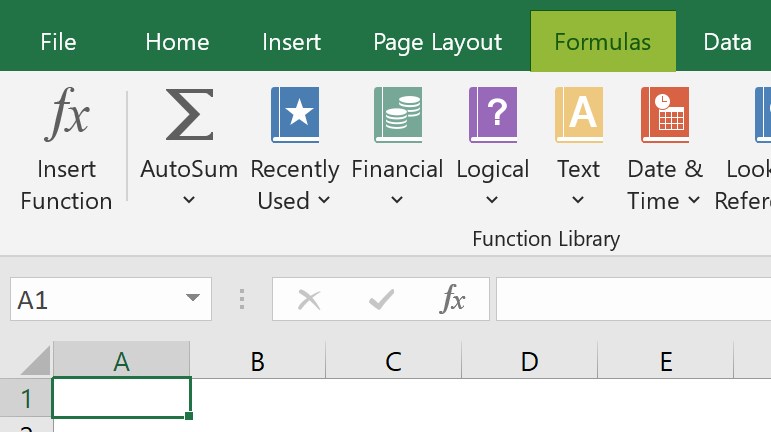Click the Select All triangle corner

(x=35, y=360)
